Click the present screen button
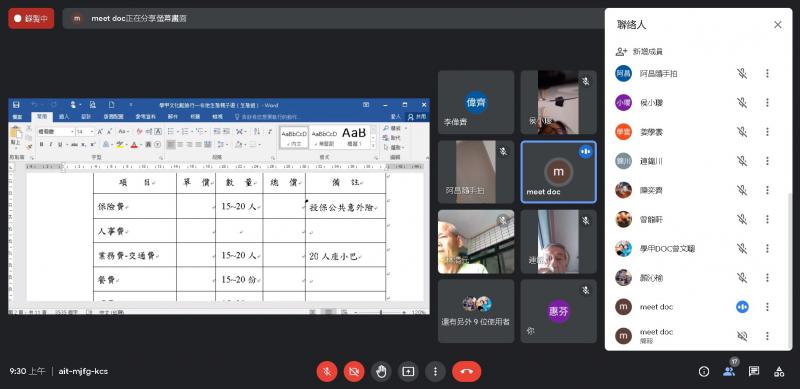Image resolution: width=800 pixels, height=389 pixels. pos(408,372)
